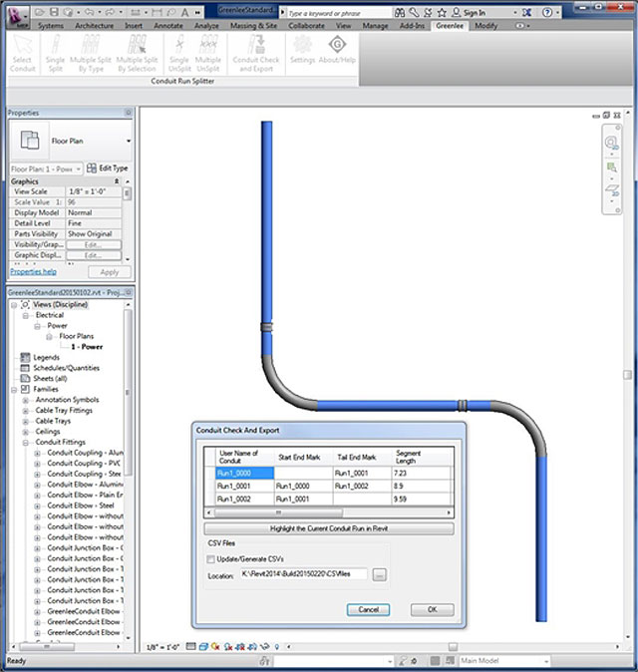This screenshot has height=672, width=638.
Task: Open Greenlee Settings gear
Action: tap(302, 50)
